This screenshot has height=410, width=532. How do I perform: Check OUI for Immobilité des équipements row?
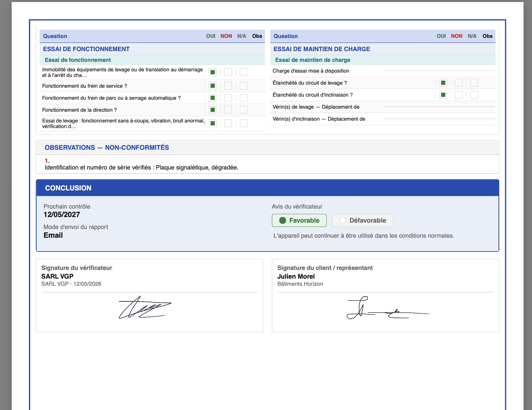pyautogui.click(x=213, y=72)
